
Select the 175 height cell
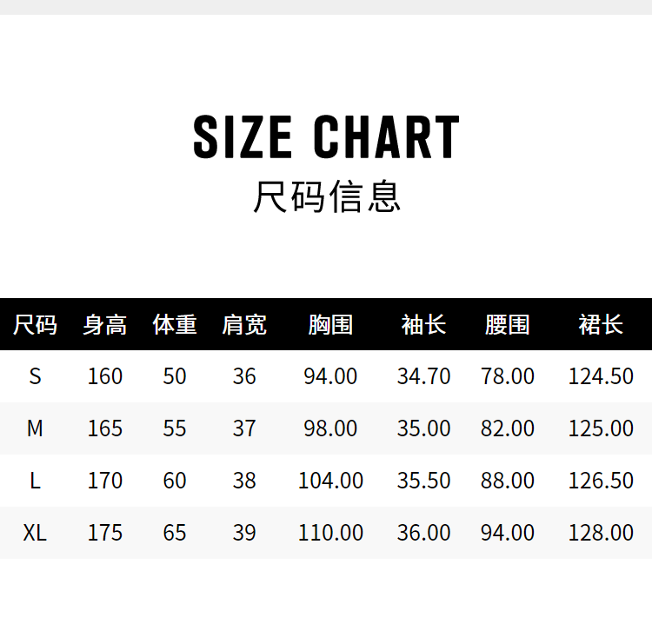[105, 533]
